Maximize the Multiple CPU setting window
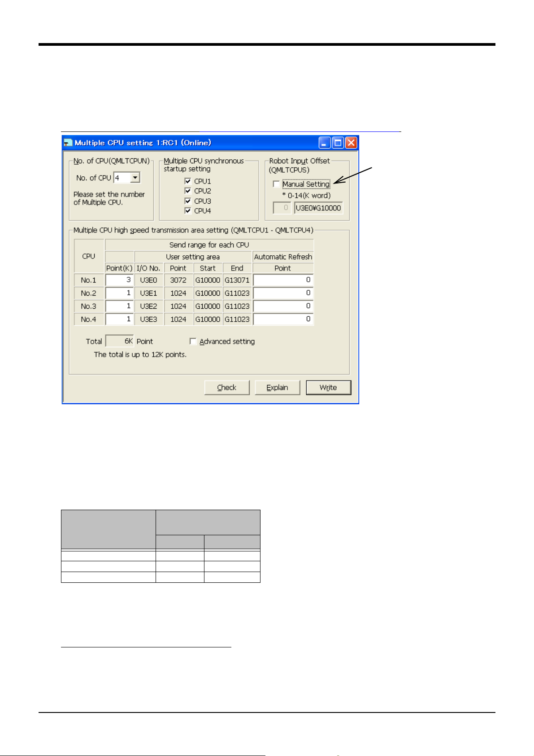534x756 pixels. (338, 143)
